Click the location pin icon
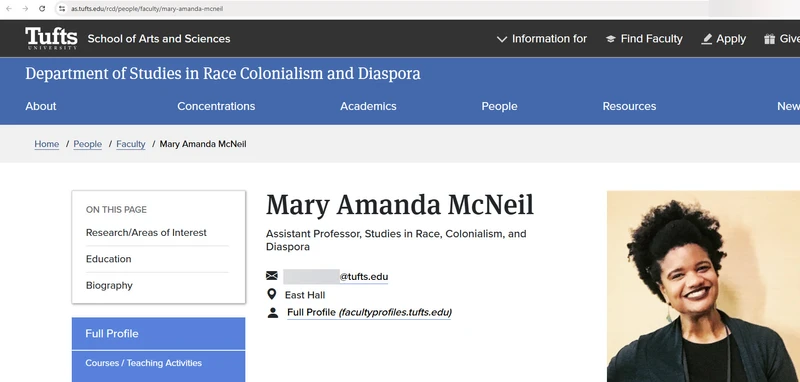 click(272, 294)
